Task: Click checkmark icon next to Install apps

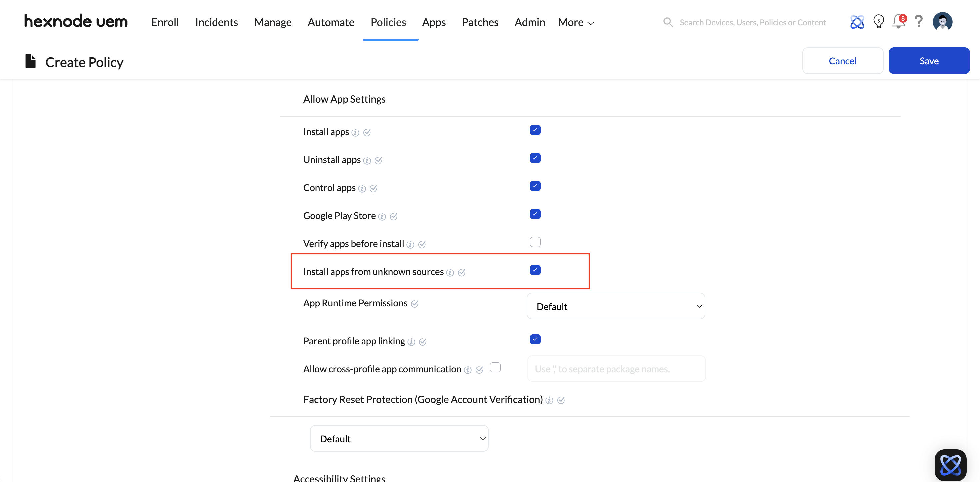Action: [x=367, y=132]
